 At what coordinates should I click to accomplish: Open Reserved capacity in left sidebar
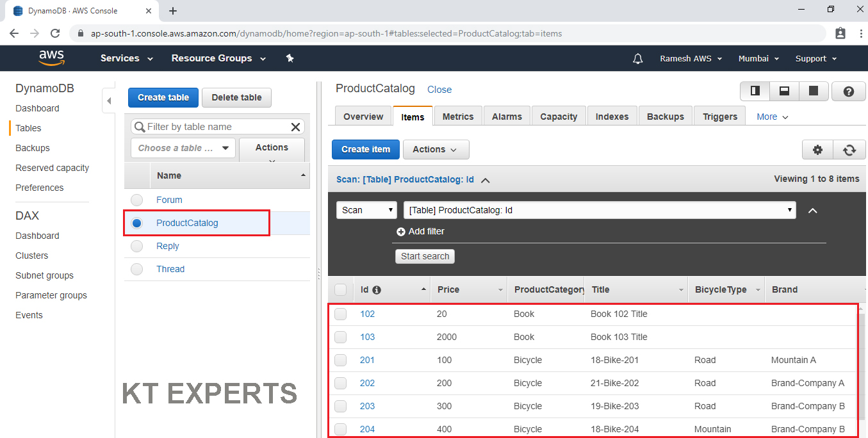[53, 168]
